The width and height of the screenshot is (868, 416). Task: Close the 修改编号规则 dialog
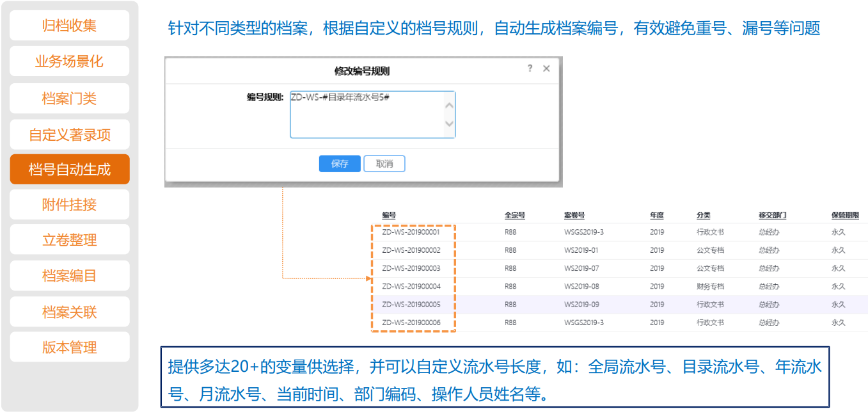pyautogui.click(x=546, y=68)
